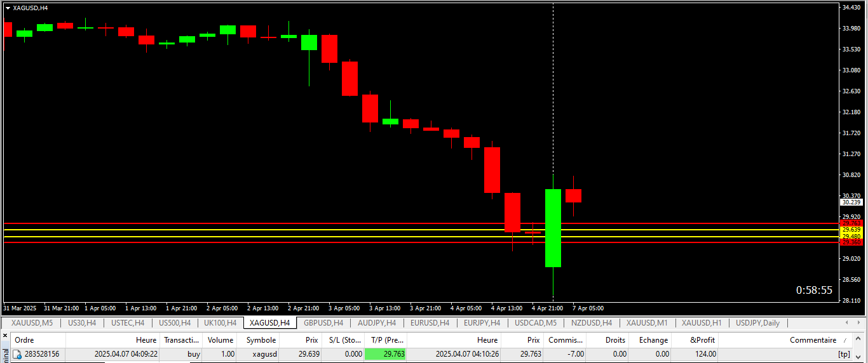
Task: Switch to the US30,H4 chart tab
Action: 82,323
